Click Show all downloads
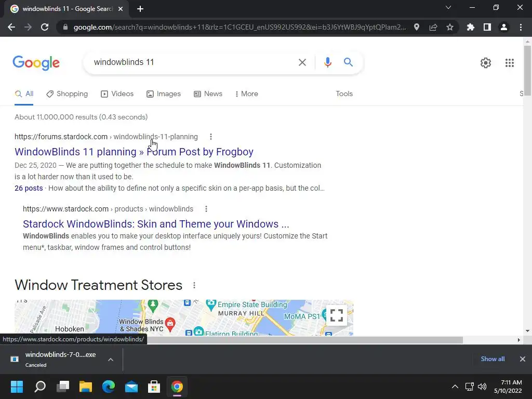The height and width of the screenshot is (399, 532). 493,359
